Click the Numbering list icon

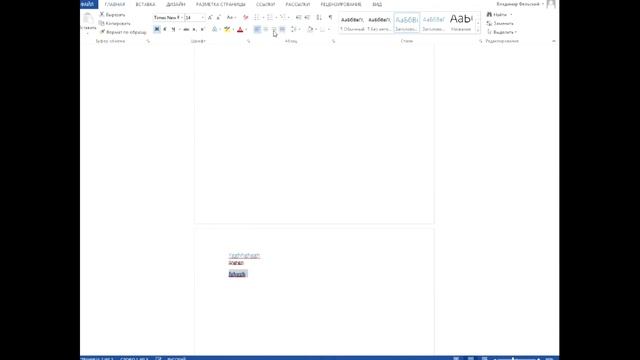[270, 18]
